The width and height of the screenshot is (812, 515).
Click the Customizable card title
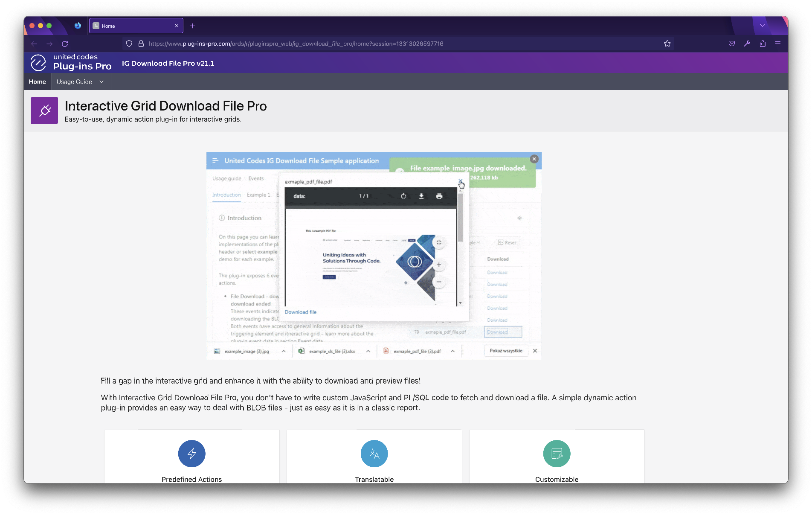[557, 479]
